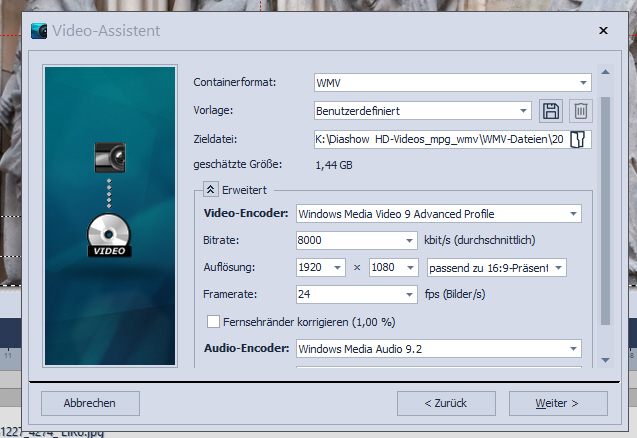Image resolution: width=637 pixels, height=438 pixels.
Task: Open the Framerate 24 dropdown
Action: (409, 295)
